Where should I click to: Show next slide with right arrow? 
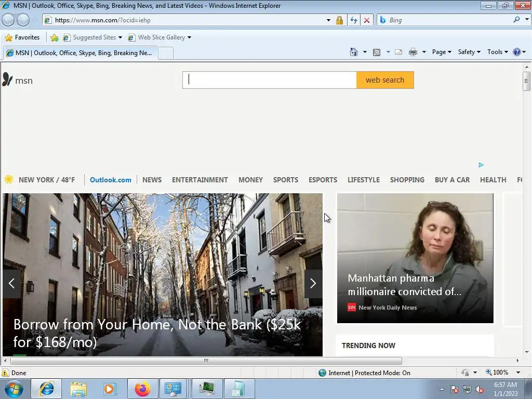pos(313,284)
